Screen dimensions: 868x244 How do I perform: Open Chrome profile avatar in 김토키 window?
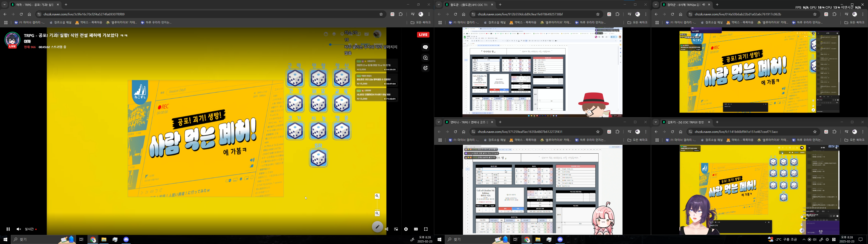855,132
